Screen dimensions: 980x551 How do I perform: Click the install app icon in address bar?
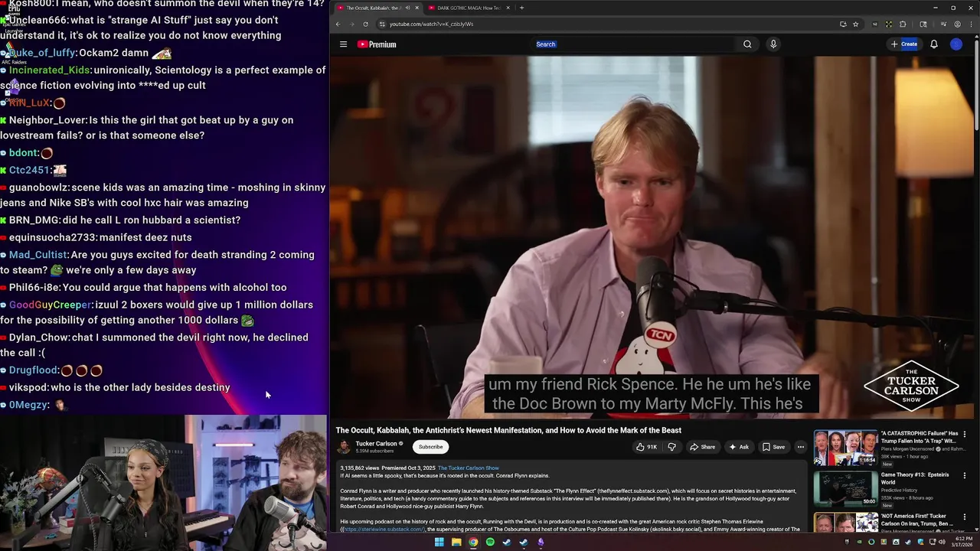pyautogui.click(x=843, y=24)
